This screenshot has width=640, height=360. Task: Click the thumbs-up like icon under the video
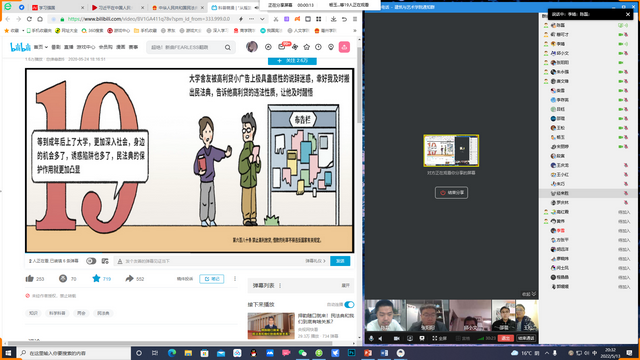coord(29,279)
